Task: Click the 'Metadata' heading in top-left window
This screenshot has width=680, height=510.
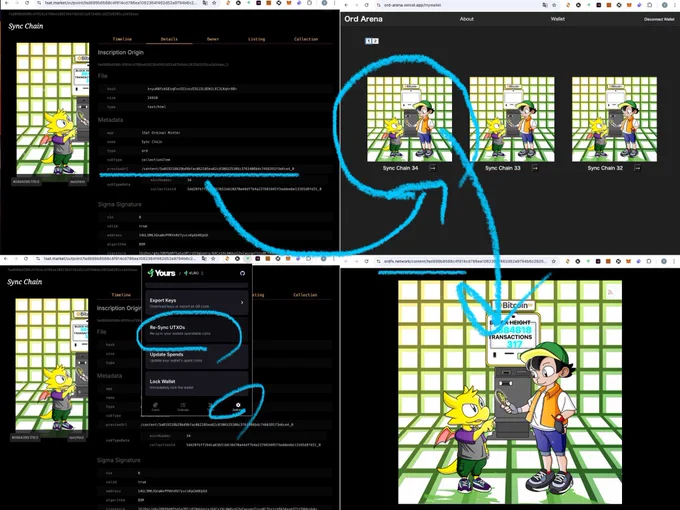Action: 110,120
